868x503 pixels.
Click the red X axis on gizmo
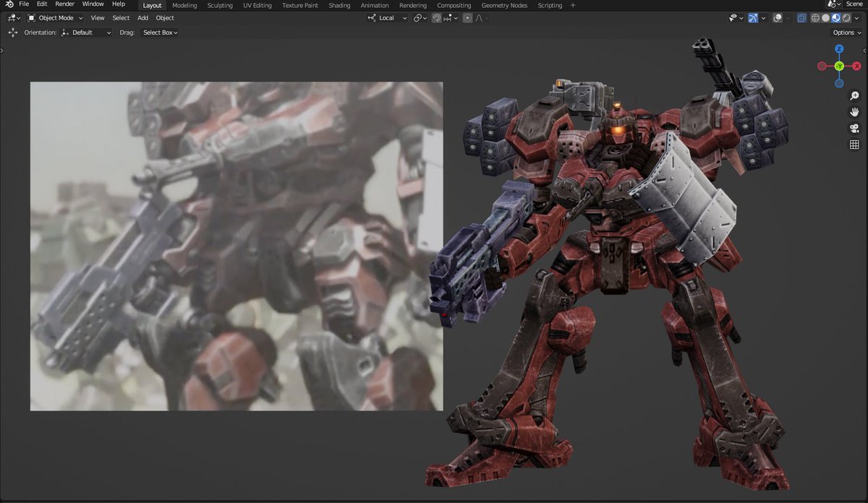pos(856,66)
